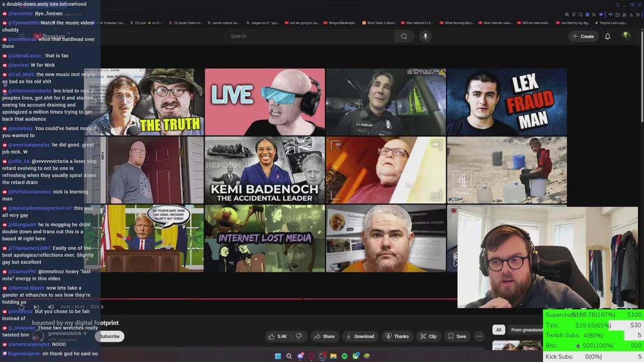Select the From greenisnotnick filter chip
The width and height of the screenshot is (644, 362).
pos(526,330)
